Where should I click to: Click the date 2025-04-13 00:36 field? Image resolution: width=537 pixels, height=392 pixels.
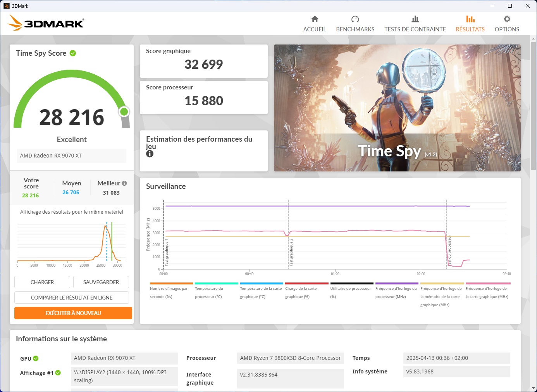(x=457, y=358)
